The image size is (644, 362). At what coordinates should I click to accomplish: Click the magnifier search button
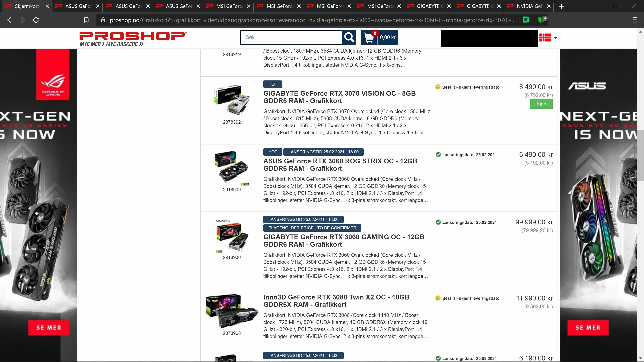[349, 38]
